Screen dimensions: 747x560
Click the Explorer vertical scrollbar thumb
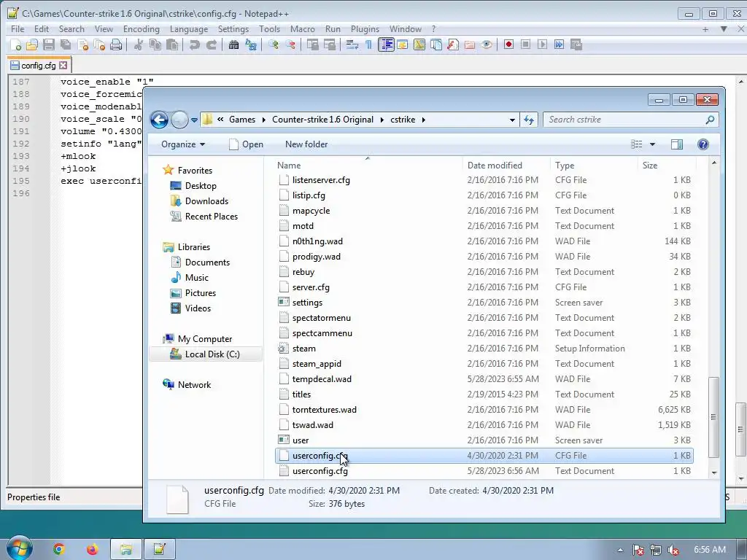coord(713,416)
